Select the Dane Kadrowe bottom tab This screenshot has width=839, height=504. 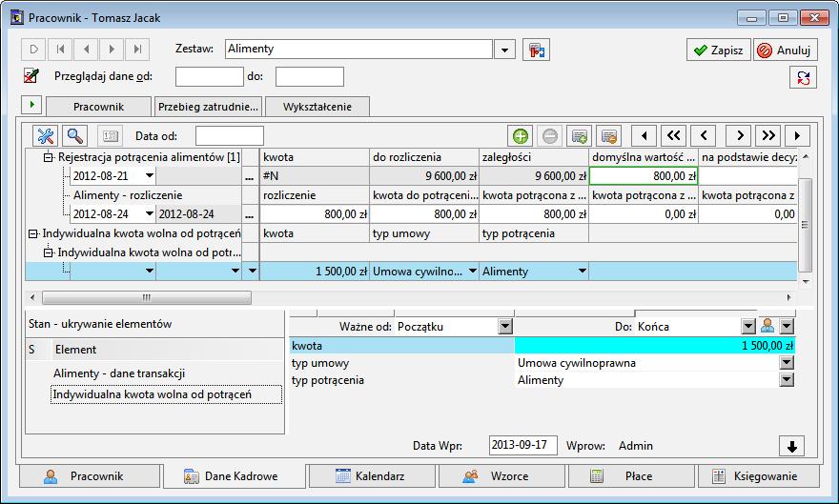pos(235,476)
